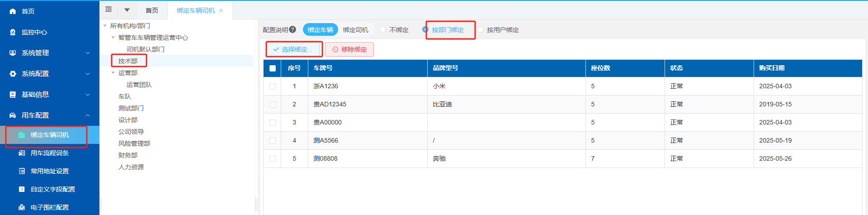Screen dimensions: 868x215
Task: Click the 选择绑定 button
Action: click(x=293, y=49)
